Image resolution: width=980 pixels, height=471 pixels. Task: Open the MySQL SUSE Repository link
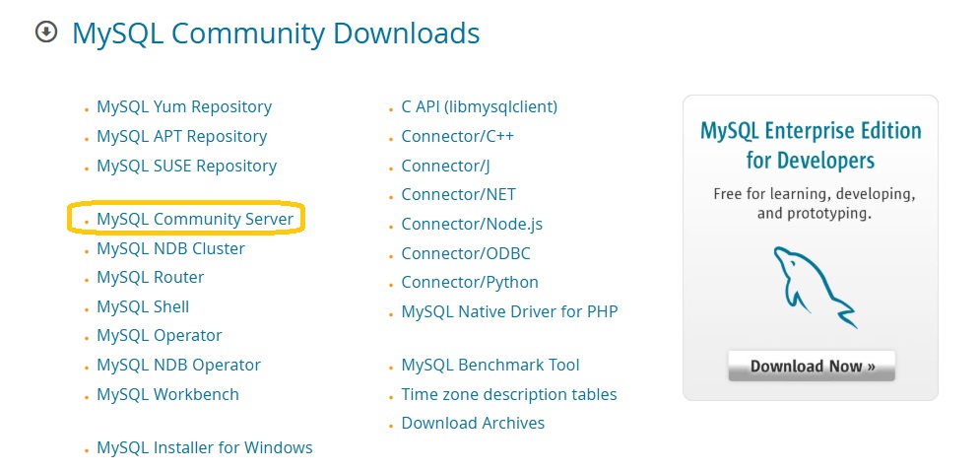tap(187, 166)
